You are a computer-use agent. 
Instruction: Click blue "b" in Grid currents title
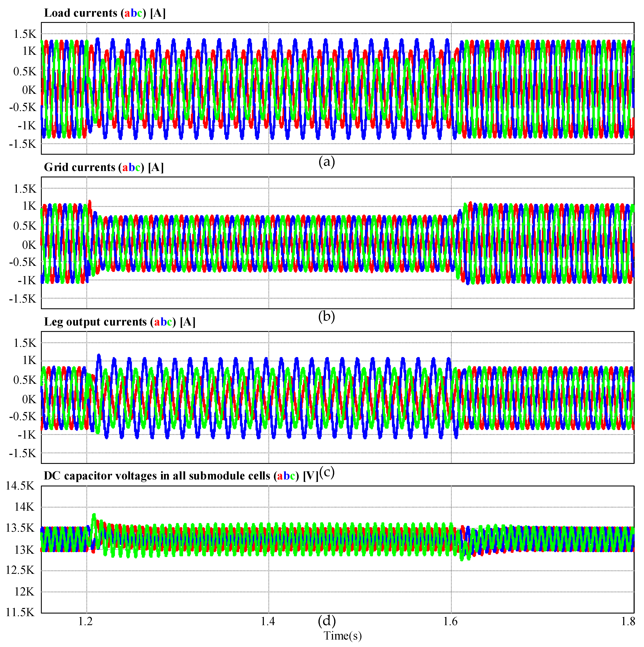(132, 167)
